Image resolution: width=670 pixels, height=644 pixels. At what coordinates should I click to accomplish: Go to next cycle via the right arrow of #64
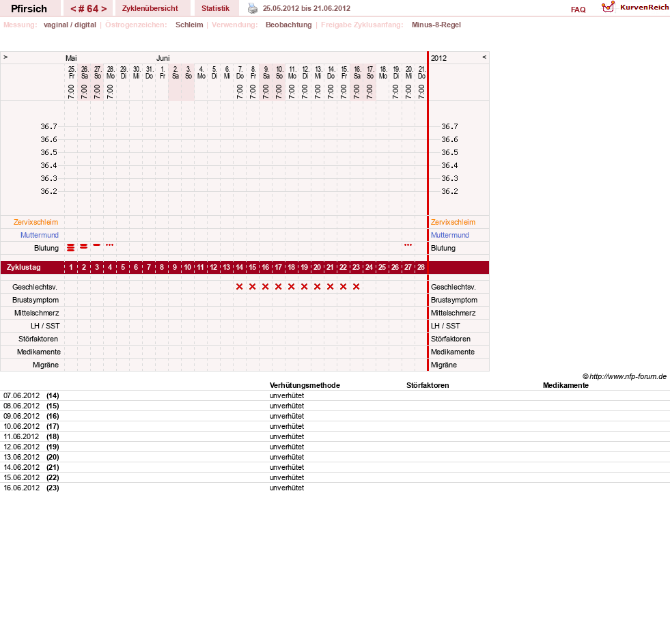tap(104, 9)
